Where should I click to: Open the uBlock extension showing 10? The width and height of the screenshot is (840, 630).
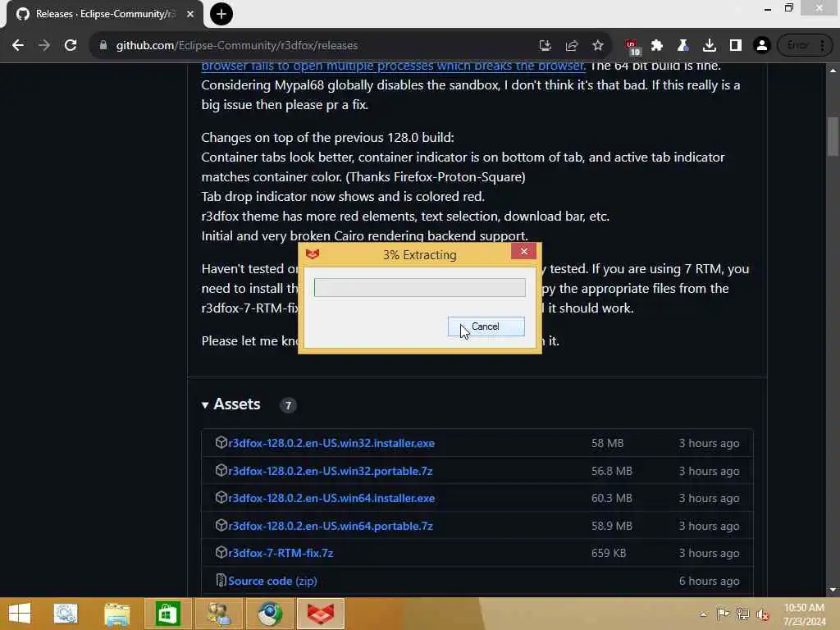point(632,47)
